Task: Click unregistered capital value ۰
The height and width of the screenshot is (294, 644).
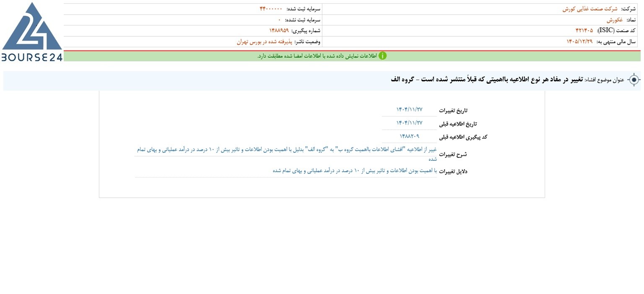Action: [x=279, y=20]
